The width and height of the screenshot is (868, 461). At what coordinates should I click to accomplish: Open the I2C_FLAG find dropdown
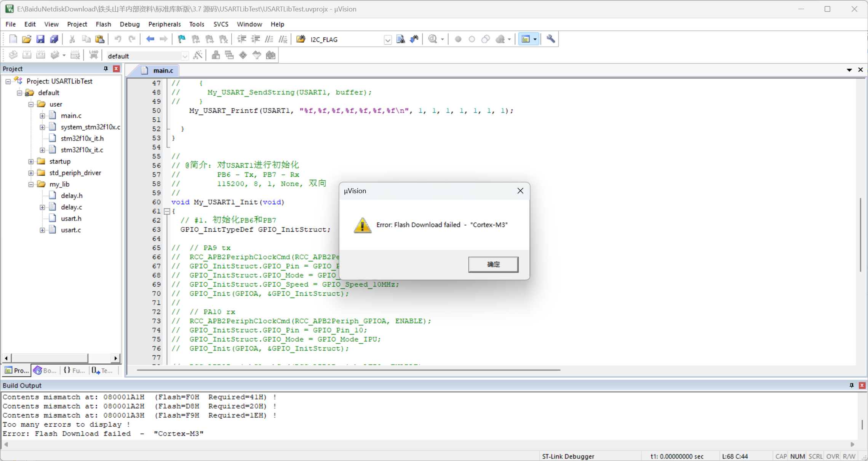(x=387, y=40)
